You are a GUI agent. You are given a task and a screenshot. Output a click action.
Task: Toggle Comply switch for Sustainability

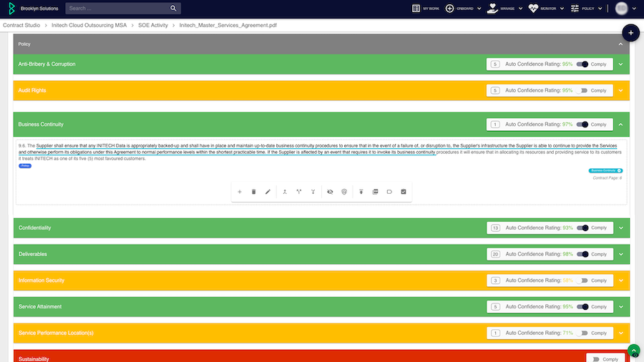596,359
